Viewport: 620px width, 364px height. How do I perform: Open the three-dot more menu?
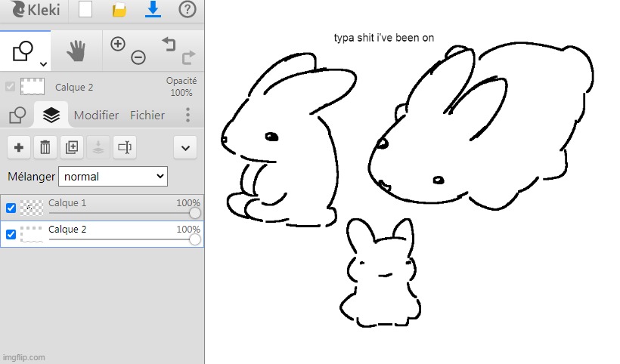[x=188, y=115]
